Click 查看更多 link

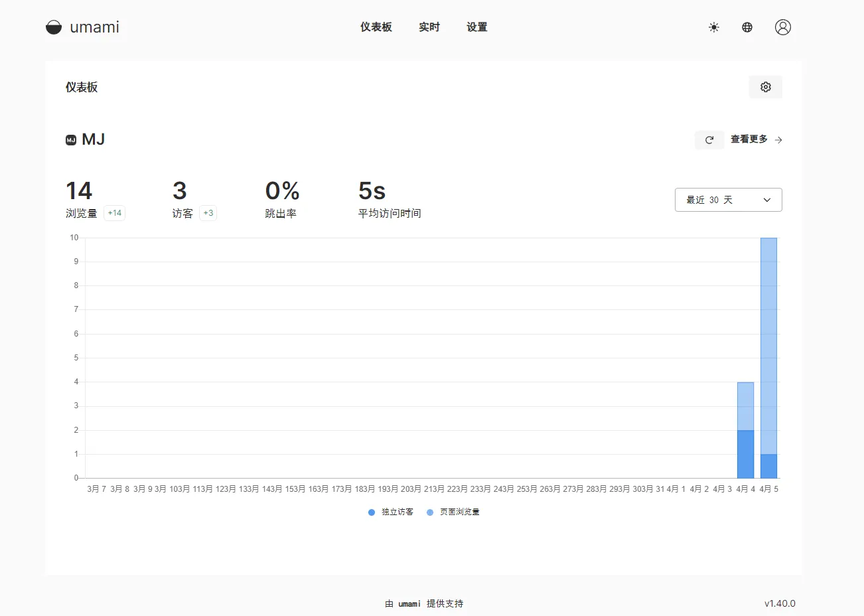749,139
